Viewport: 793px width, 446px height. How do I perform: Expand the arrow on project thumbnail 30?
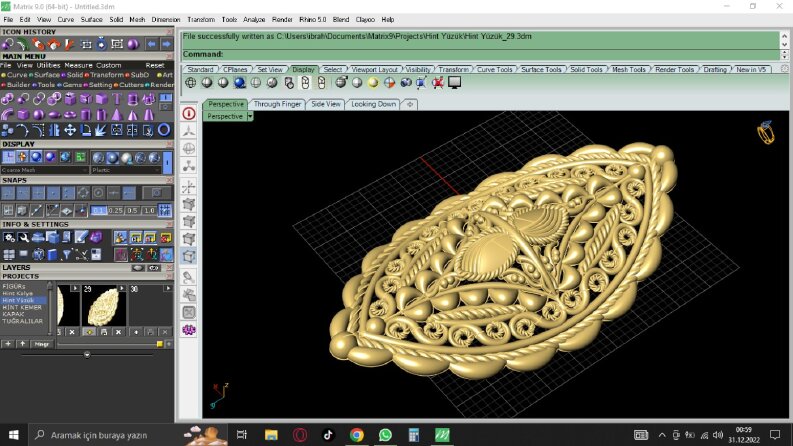pos(167,288)
